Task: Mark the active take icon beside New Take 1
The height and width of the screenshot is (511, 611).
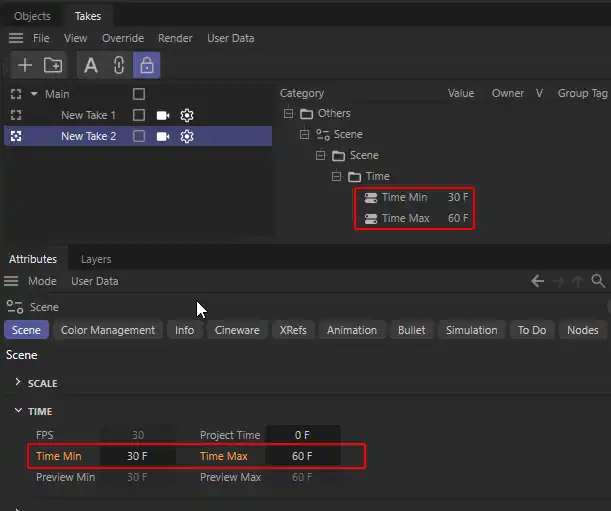Action: coord(15,115)
